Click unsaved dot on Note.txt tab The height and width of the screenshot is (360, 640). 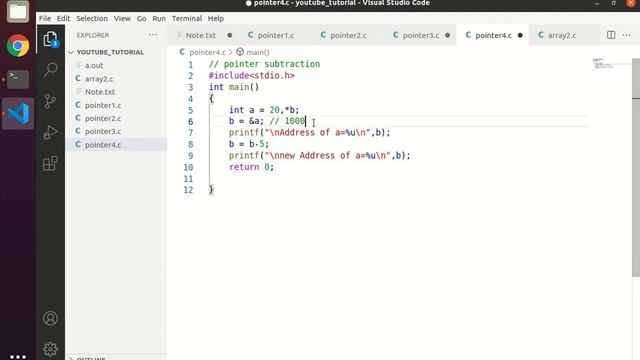pos(230,35)
